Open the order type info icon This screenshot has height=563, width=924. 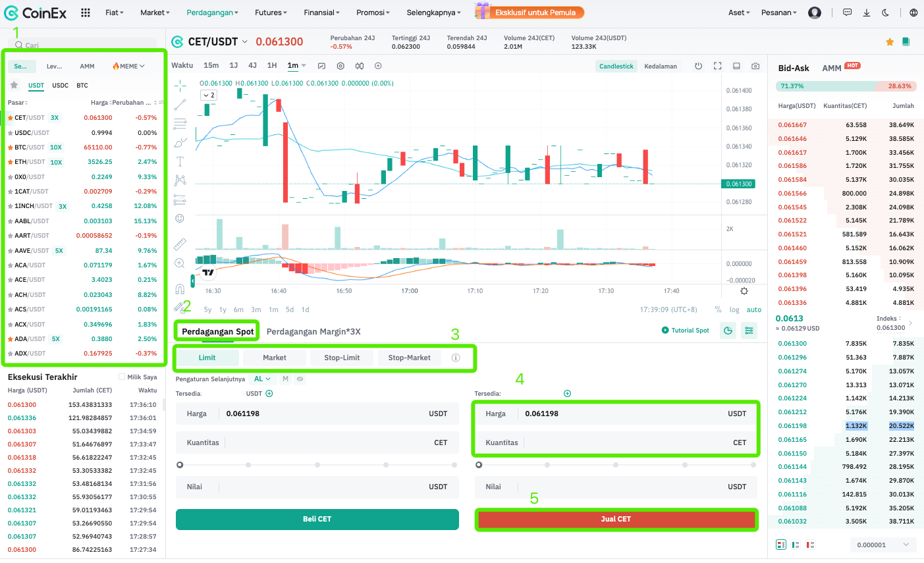click(x=456, y=358)
